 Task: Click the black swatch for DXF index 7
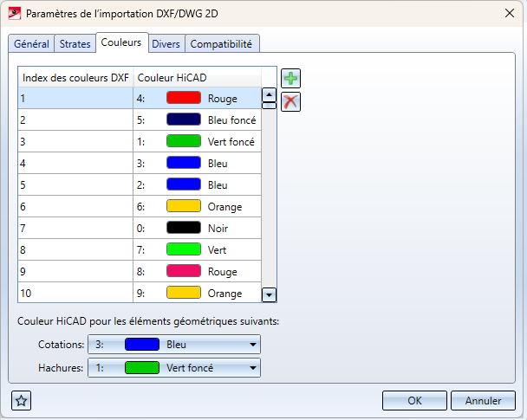coord(184,228)
